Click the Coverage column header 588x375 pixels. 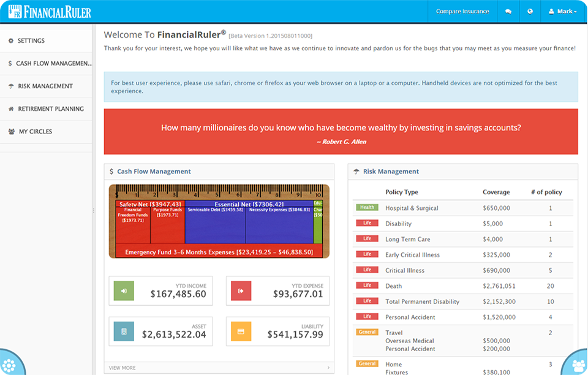[496, 192]
